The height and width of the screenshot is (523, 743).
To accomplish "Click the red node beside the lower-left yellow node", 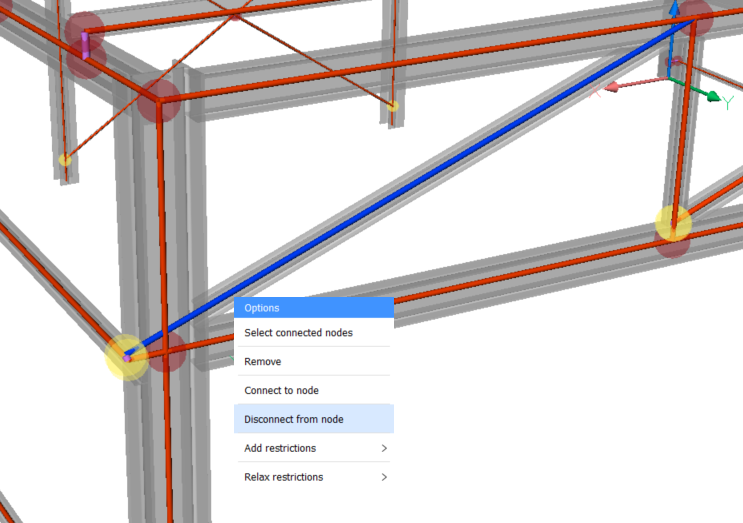I will (166, 352).
